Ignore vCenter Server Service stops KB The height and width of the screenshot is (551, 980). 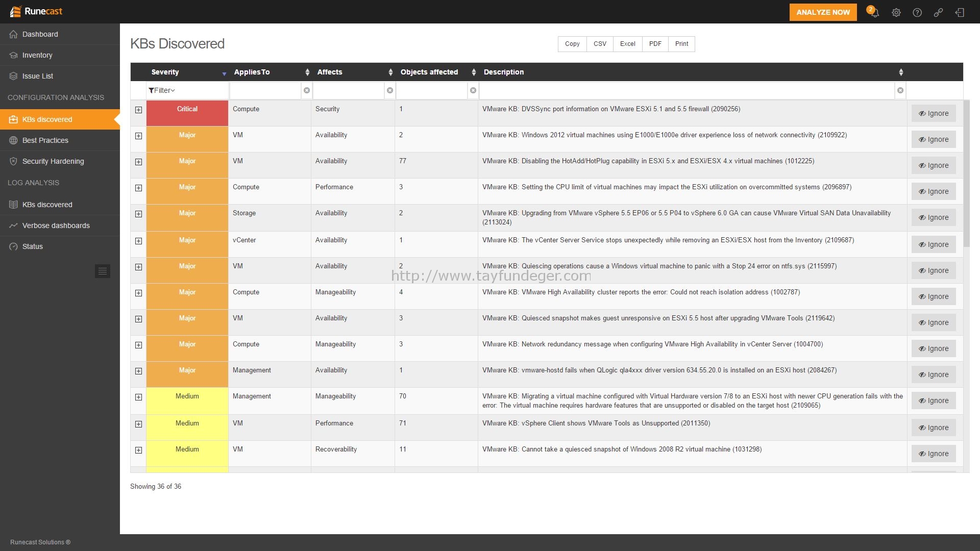(x=934, y=244)
